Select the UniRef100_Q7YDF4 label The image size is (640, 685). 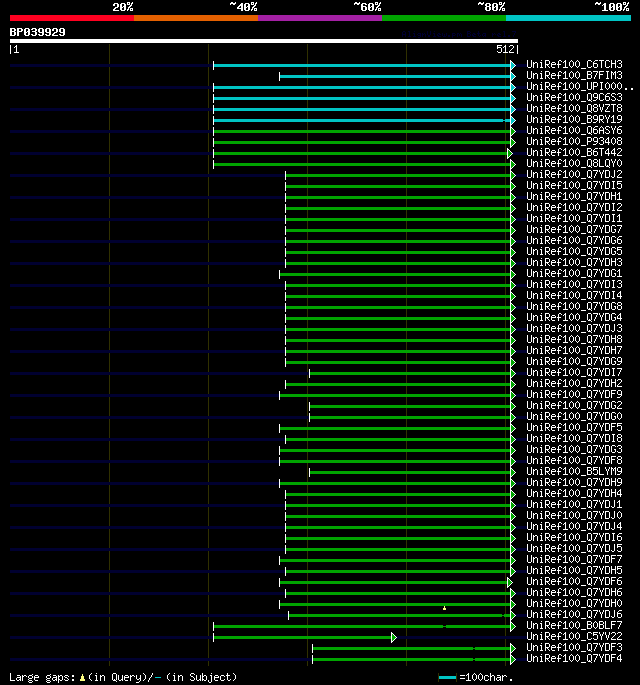pyautogui.click(x=574, y=658)
